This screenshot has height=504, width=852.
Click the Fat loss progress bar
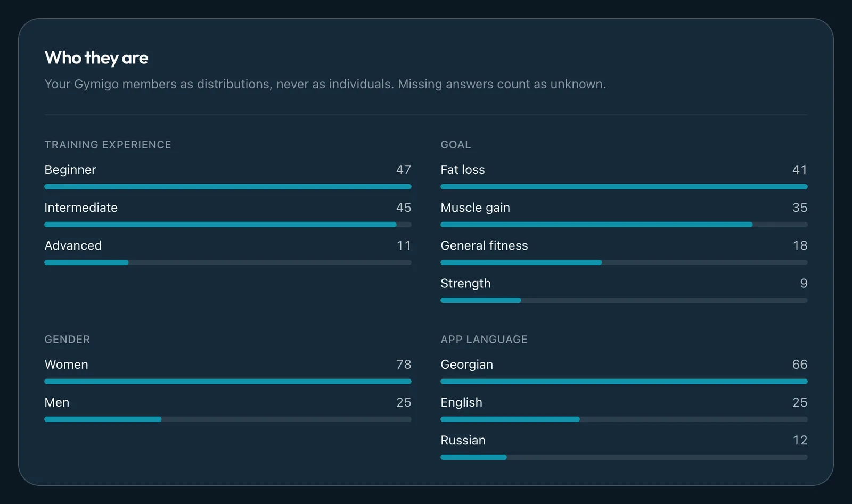[x=624, y=187]
